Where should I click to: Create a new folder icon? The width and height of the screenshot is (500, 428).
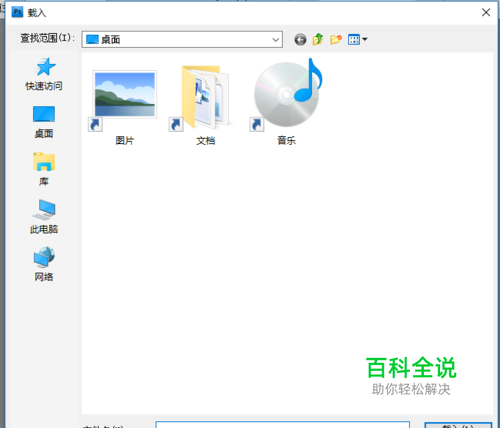tap(336, 39)
